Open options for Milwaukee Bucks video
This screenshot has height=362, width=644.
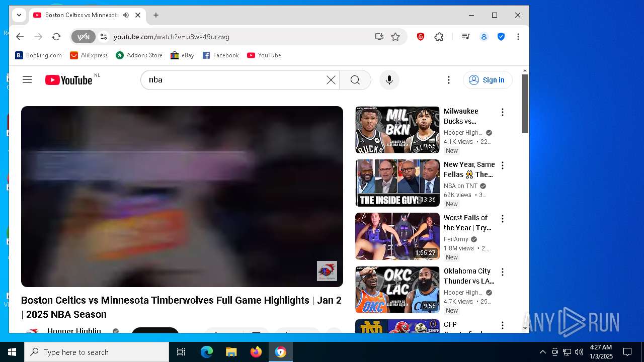[x=502, y=112]
